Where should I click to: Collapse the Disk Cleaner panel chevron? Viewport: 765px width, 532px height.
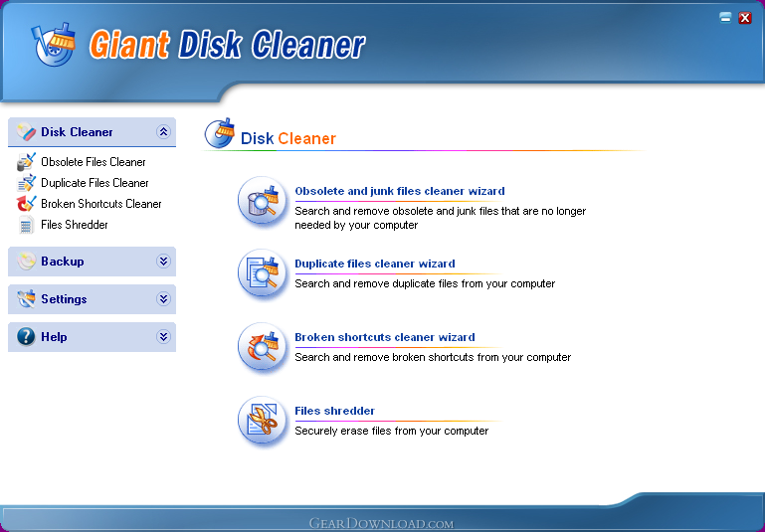pyautogui.click(x=163, y=131)
